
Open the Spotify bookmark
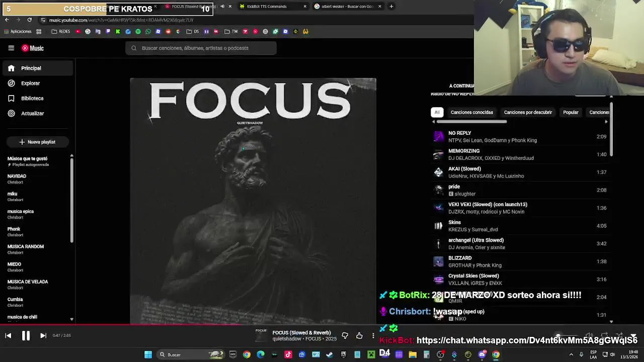[x=138, y=31]
